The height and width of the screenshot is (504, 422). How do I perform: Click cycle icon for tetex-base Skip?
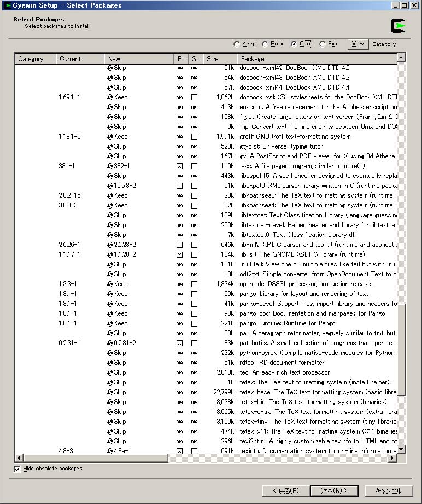(x=110, y=392)
